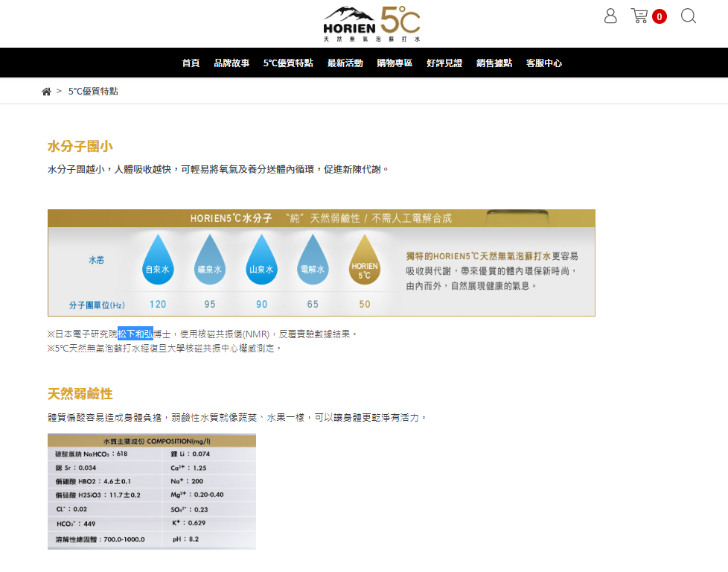The width and height of the screenshot is (728, 572).
Task: Click the 電解水 water drop
Action: [x=313, y=259]
